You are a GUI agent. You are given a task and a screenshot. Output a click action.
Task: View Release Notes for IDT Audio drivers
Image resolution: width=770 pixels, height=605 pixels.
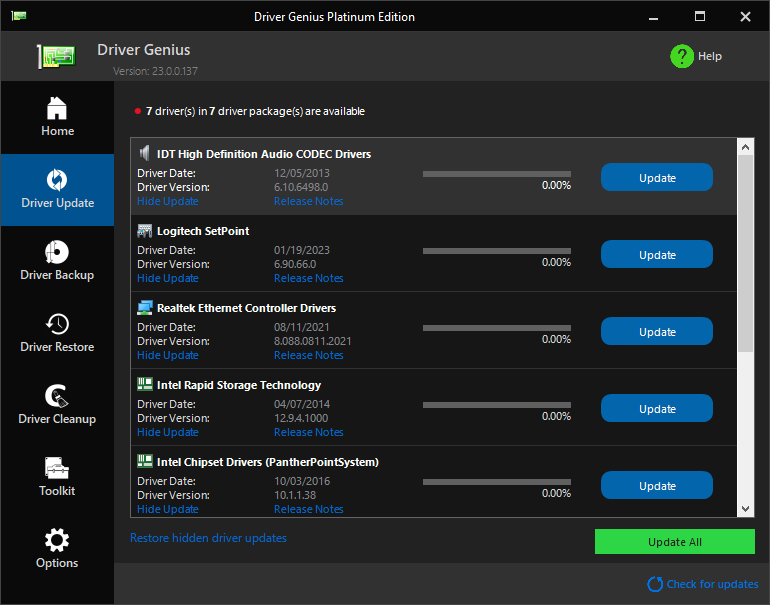[x=308, y=201]
